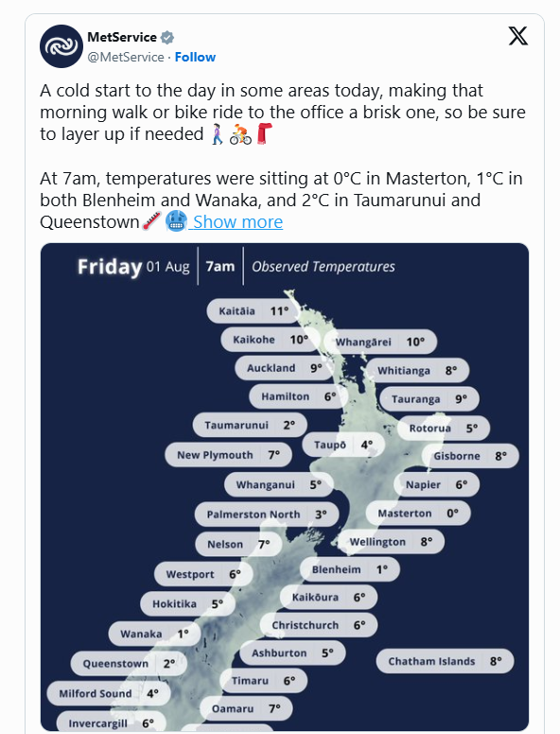This screenshot has width=560, height=734.
Task: Select the Masterton 0° temperature label
Action: tap(418, 513)
